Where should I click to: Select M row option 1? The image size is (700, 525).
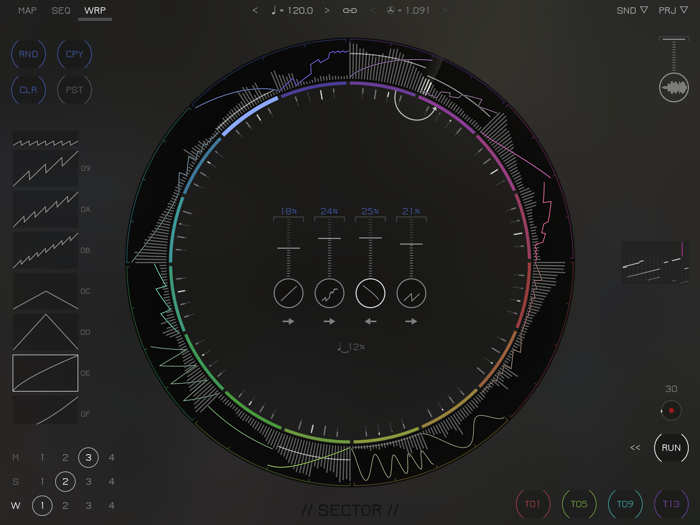[x=42, y=458]
